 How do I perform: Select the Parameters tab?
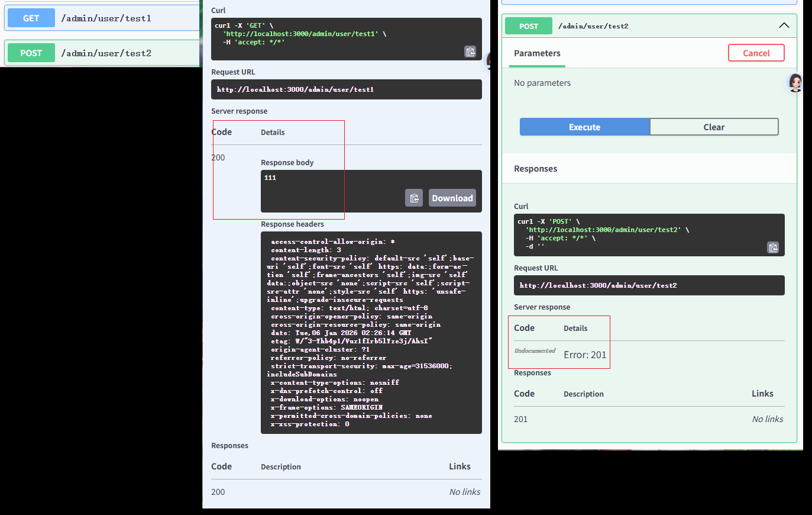pos(537,53)
